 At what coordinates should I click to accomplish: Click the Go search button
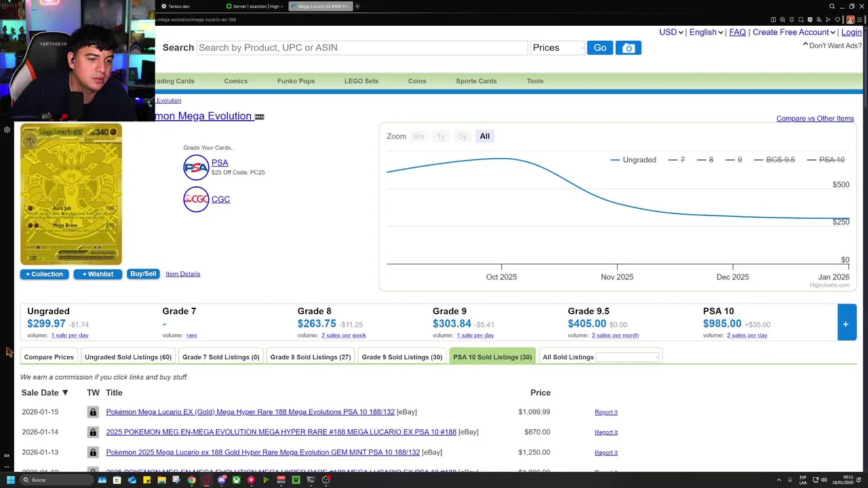(600, 47)
